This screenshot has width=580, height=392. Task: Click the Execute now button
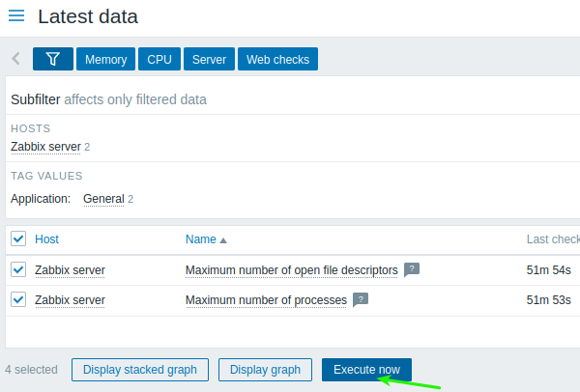click(x=366, y=370)
